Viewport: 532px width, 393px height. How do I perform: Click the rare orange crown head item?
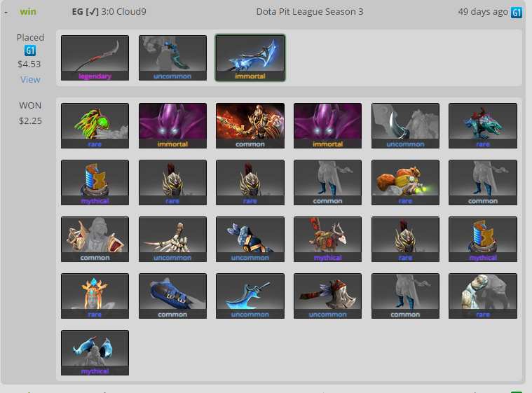(95, 296)
